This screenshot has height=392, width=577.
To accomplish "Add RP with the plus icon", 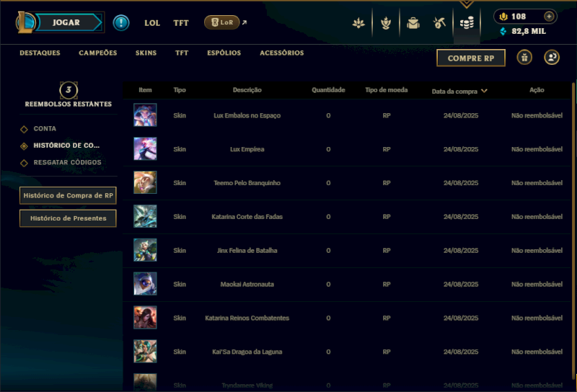I will pos(549,16).
